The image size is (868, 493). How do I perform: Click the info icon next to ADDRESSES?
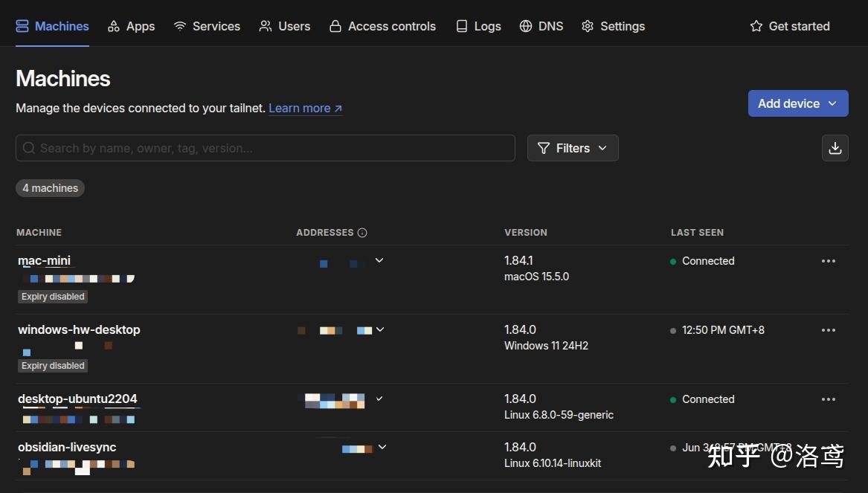362,232
